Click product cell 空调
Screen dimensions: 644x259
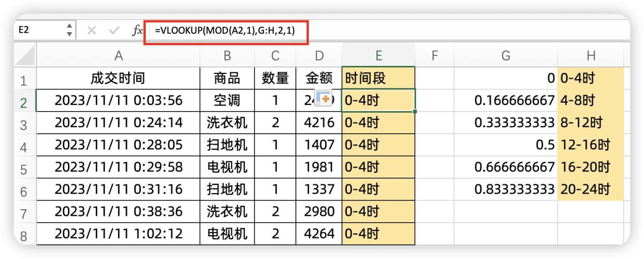pos(227,101)
